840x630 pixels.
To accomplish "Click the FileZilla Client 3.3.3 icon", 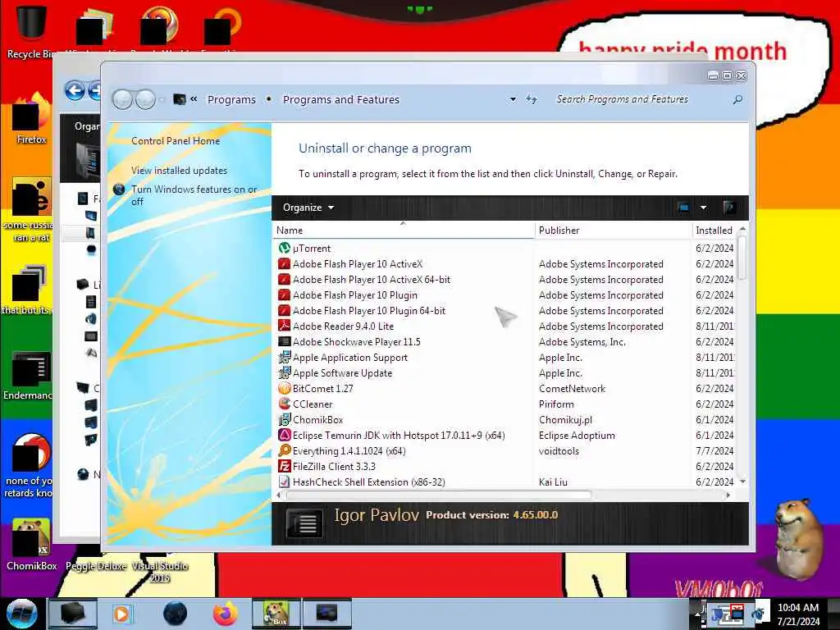I will pos(284,466).
